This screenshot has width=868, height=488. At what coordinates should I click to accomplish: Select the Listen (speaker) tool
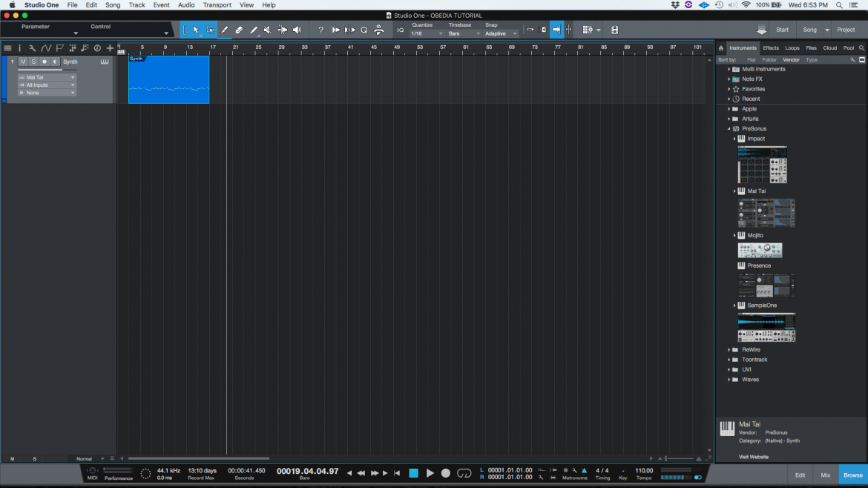(297, 30)
